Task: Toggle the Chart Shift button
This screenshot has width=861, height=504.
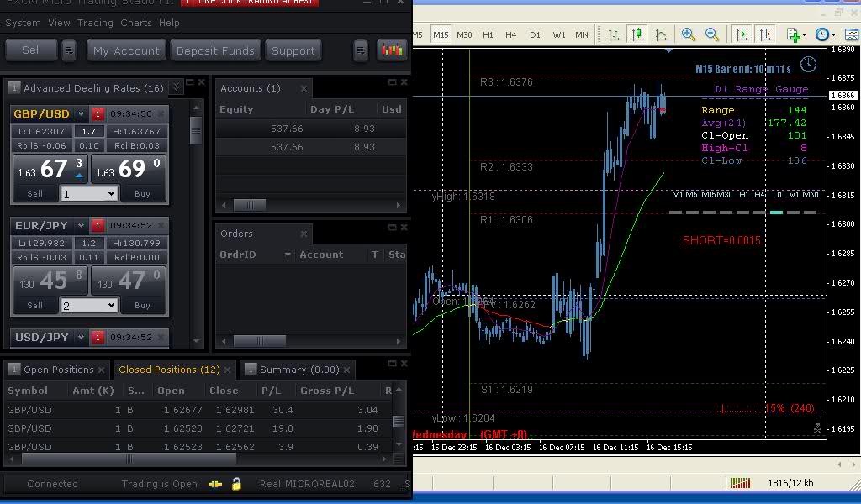Action: 764,34
